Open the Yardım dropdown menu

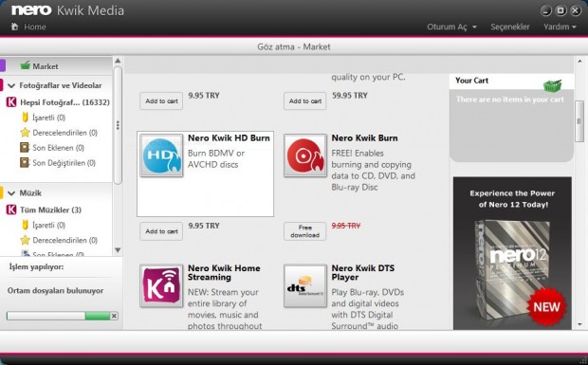(560, 27)
